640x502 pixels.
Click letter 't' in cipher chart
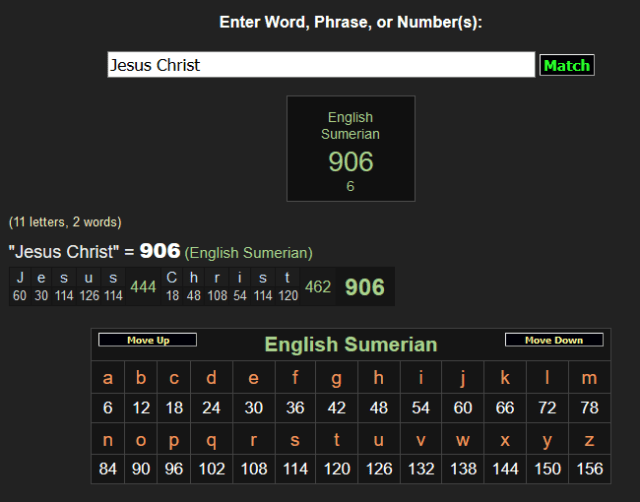[336, 438]
